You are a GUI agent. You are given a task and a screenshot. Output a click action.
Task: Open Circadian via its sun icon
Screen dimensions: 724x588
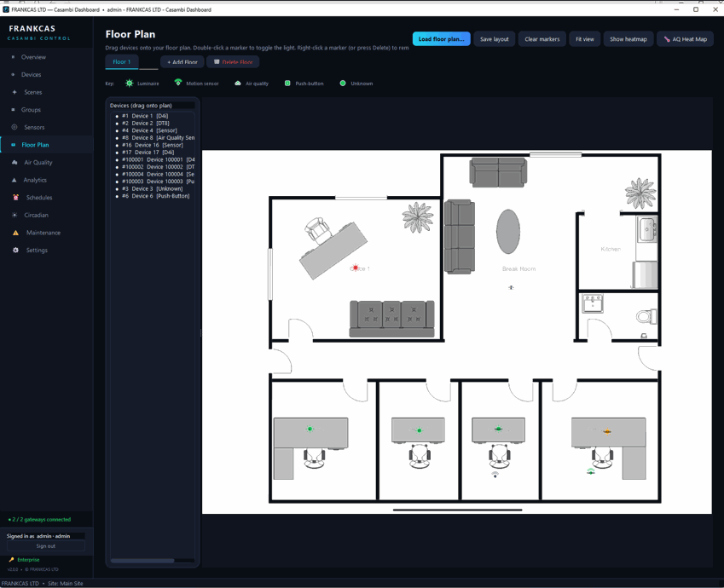14,215
